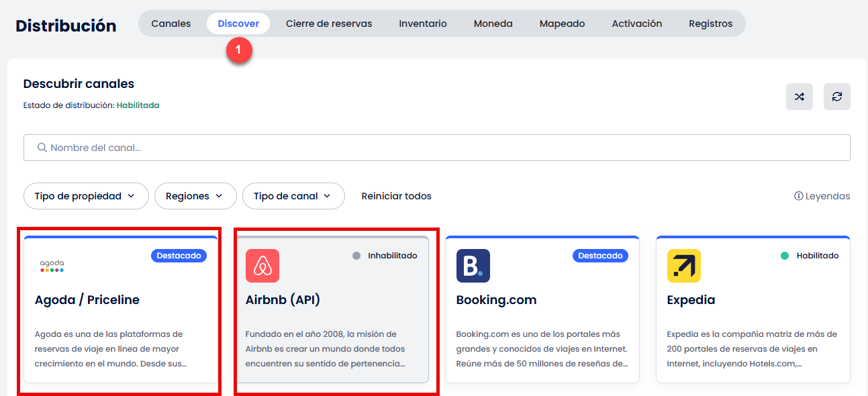
Task: Click the Expedia logo icon
Action: 683,266
